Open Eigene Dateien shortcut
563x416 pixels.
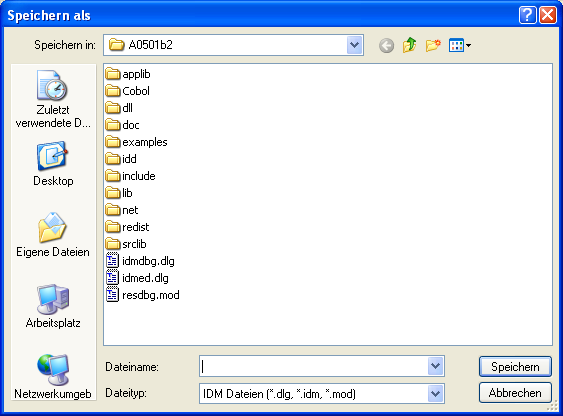click(53, 235)
